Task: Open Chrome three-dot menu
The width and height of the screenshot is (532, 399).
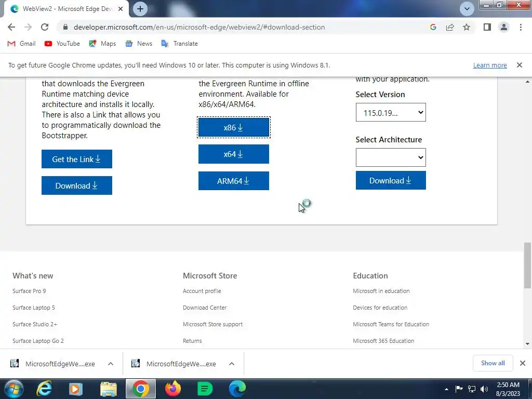Action: [521, 27]
